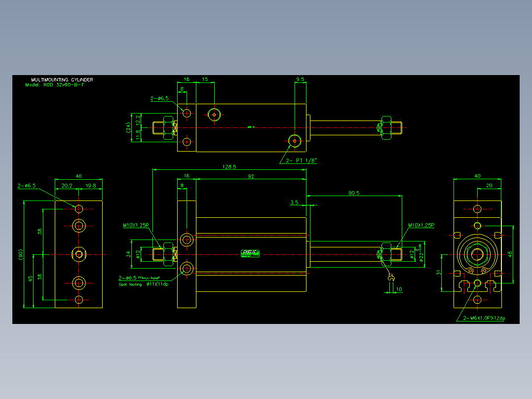Click the manufacturer logo on cylinder body

click(250, 253)
